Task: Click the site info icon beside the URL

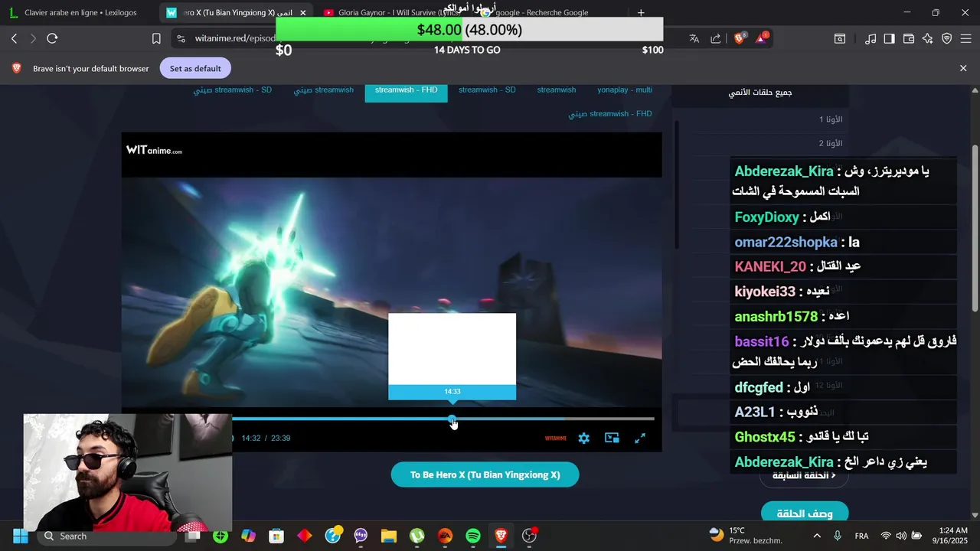Action: tap(180, 38)
